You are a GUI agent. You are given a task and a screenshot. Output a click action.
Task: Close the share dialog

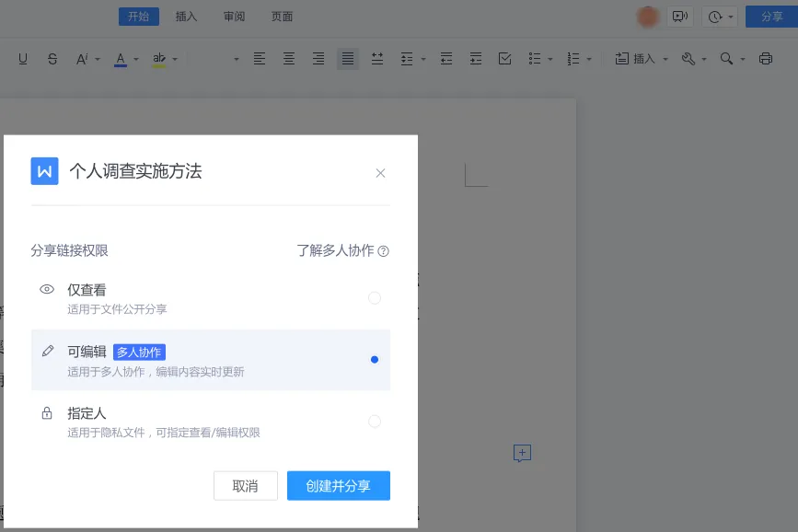click(380, 173)
